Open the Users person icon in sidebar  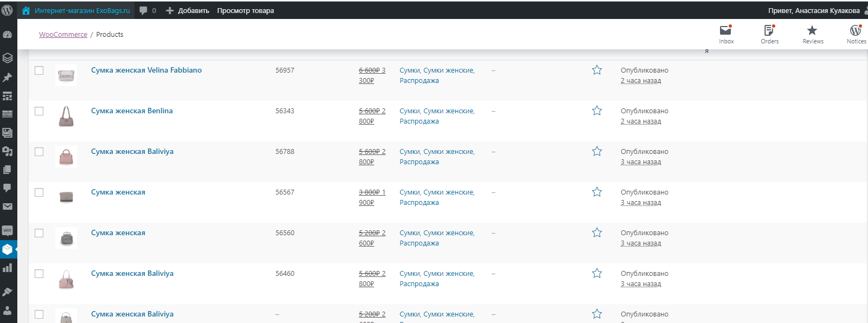pyautogui.click(x=8, y=311)
